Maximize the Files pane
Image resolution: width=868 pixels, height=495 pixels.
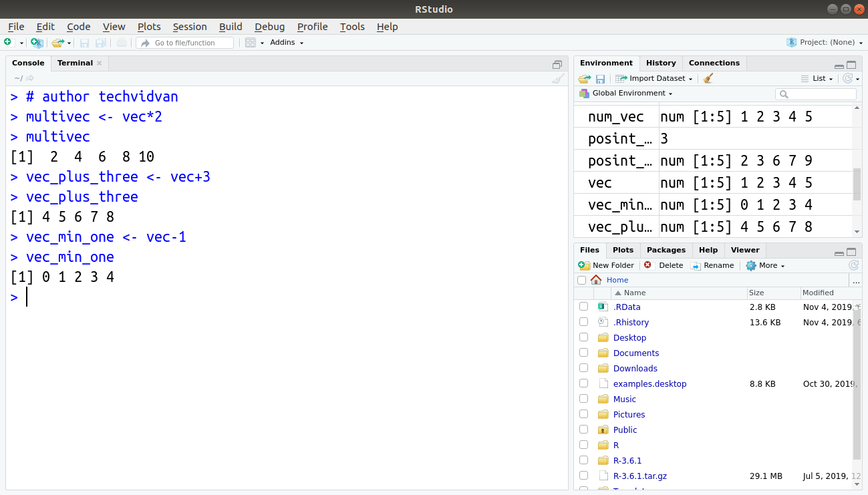tap(851, 253)
